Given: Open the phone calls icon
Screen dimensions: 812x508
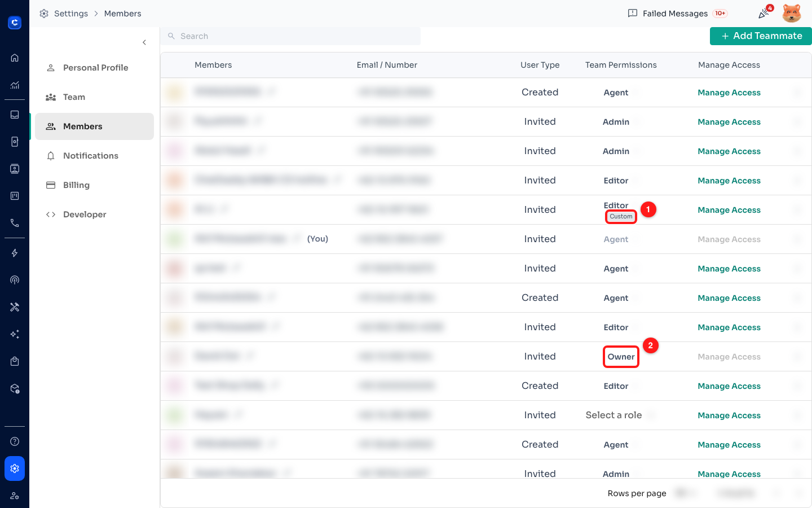Looking at the screenshot, I should click(15, 223).
